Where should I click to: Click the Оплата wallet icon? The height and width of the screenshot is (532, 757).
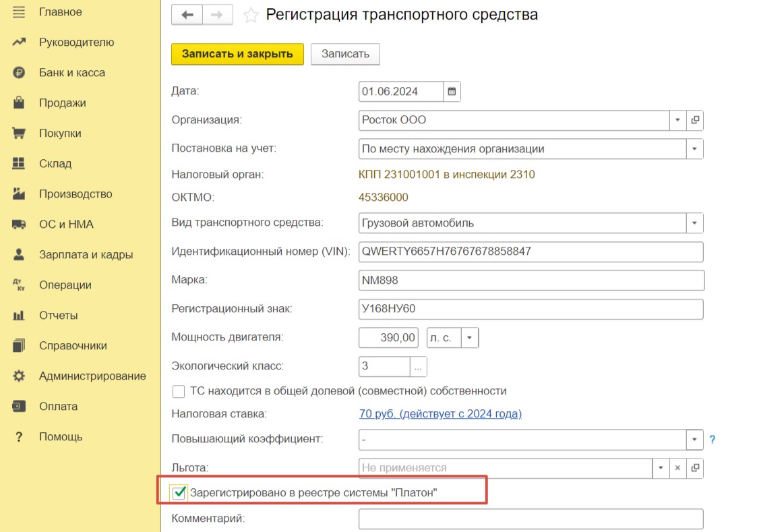[x=18, y=406]
